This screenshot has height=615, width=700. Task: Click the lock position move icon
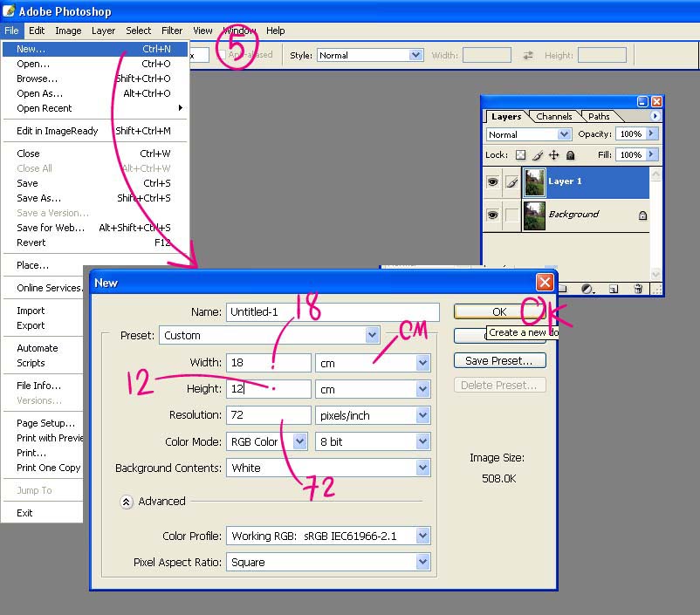(554, 155)
